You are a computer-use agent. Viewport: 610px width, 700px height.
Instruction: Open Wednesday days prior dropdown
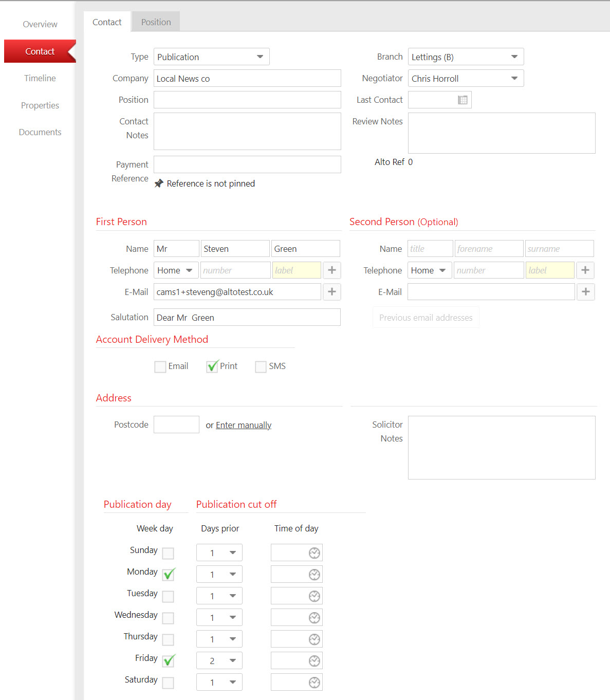[219, 618]
